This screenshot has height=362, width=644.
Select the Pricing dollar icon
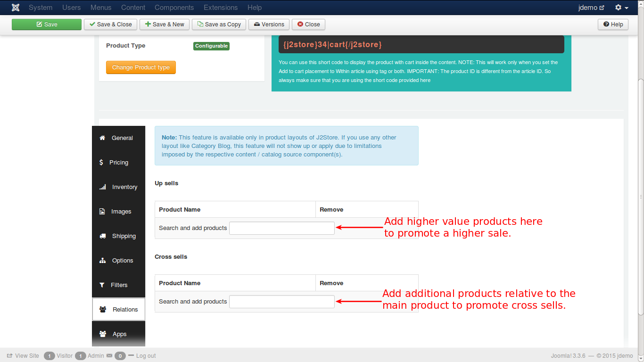tap(101, 163)
